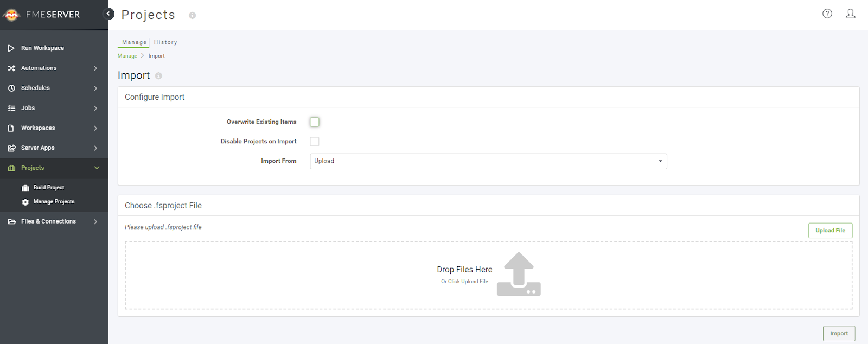Open the help question mark icon
This screenshot has width=868, height=344.
click(827, 14)
